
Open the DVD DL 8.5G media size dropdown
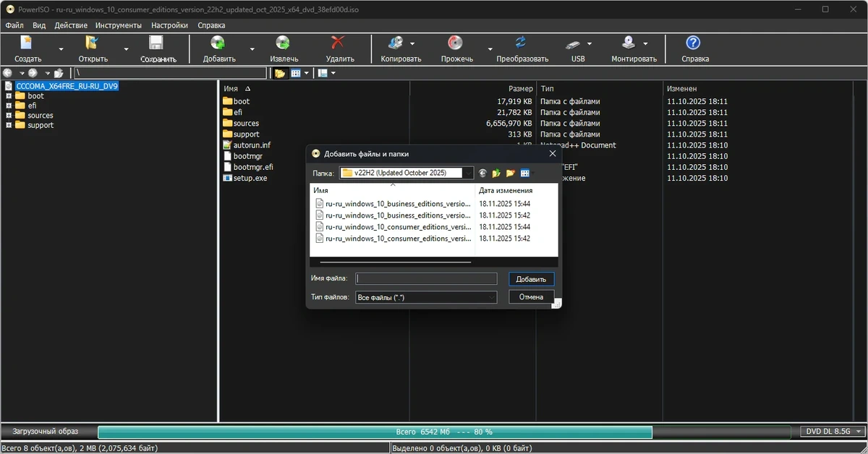pyautogui.click(x=833, y=432)
